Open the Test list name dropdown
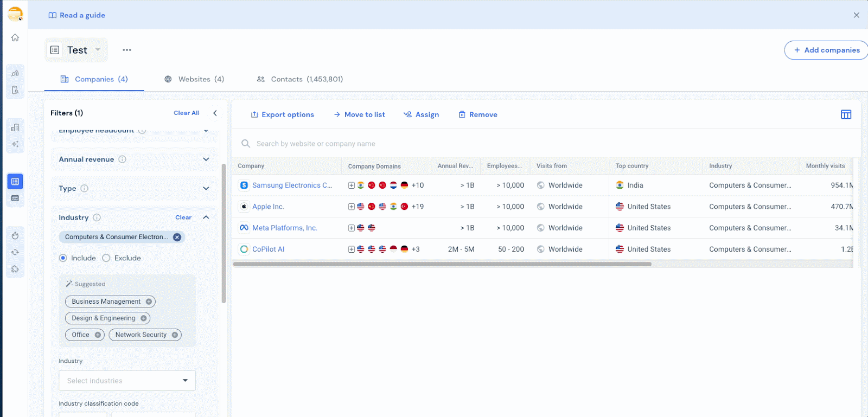The width and height of the screenshot is (868, 417). click(98, 50)
